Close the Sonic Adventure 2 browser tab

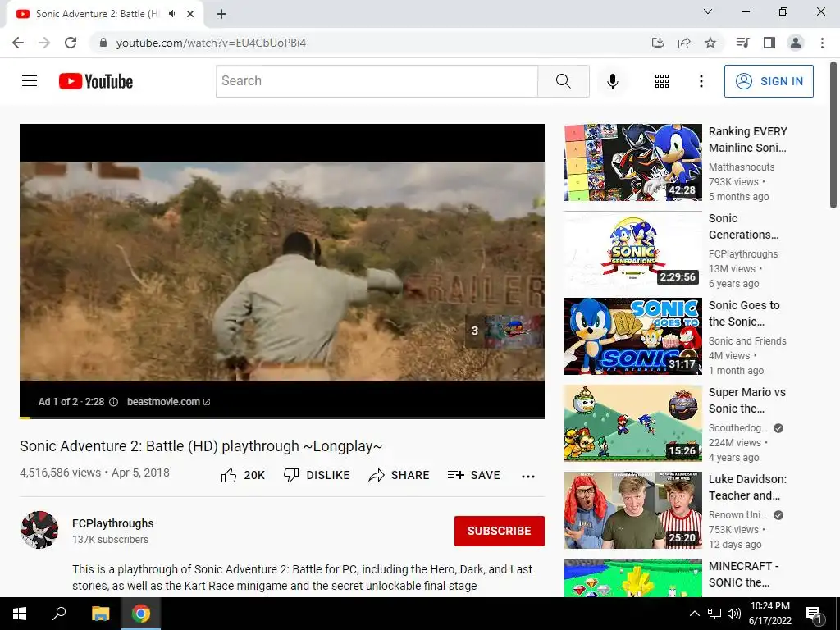(190, 14)
